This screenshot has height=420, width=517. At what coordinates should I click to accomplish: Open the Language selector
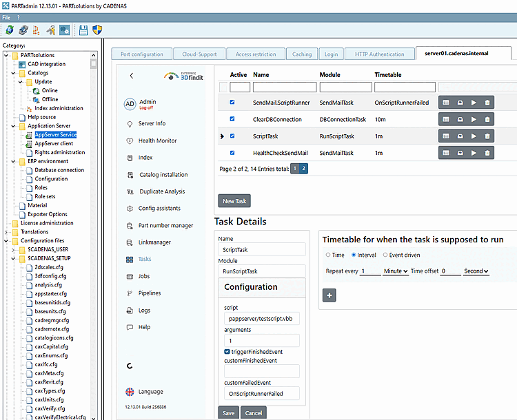(x=145, y=392)
